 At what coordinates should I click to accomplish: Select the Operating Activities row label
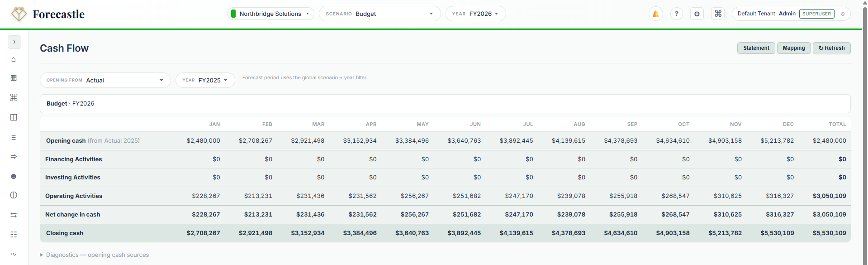[x=74, y=196]
